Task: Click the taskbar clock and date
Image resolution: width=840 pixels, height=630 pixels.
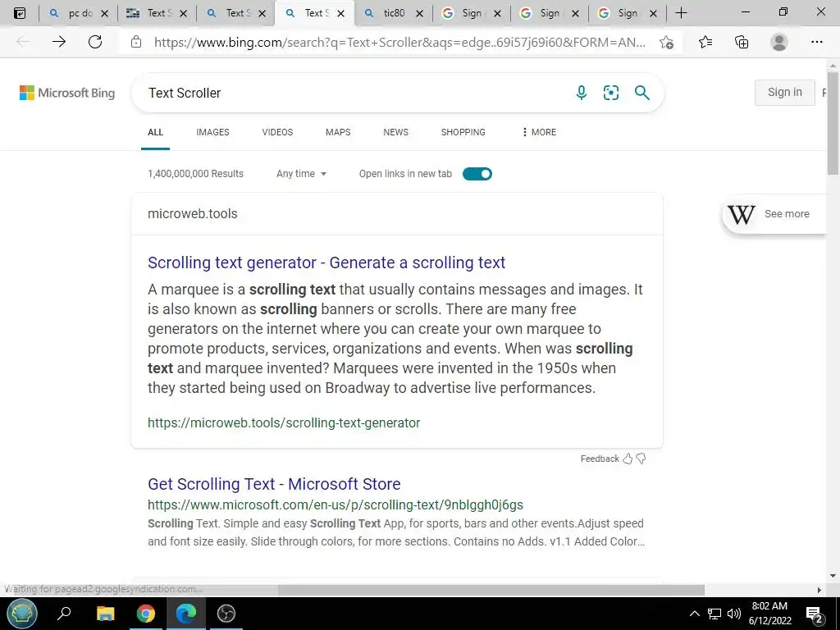Action: tap(769, 614)
